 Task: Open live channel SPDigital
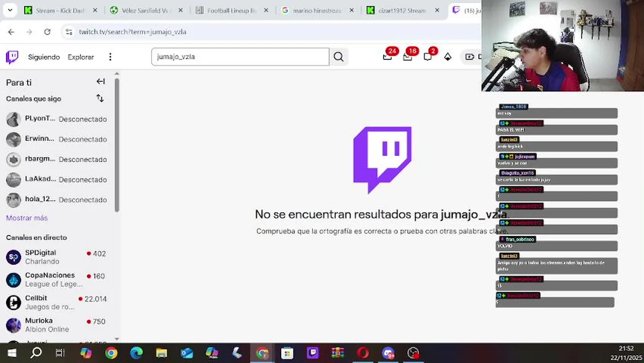pos(56,257)
